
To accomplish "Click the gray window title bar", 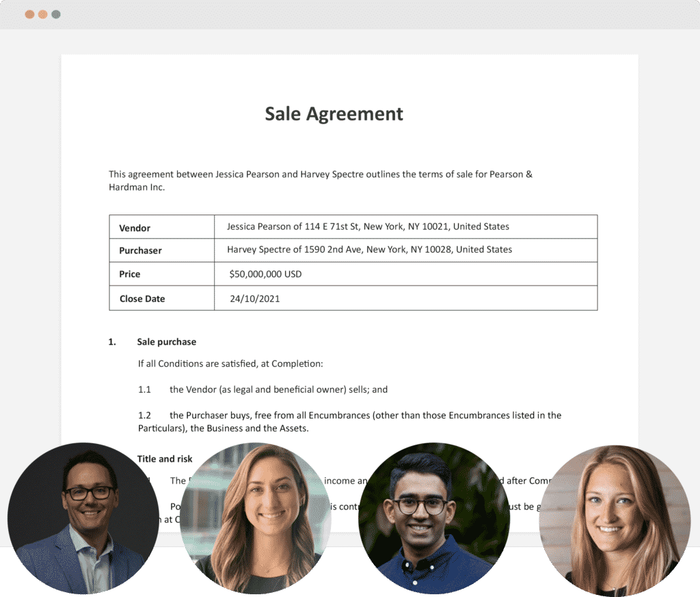I will click(x=342, y=14).
